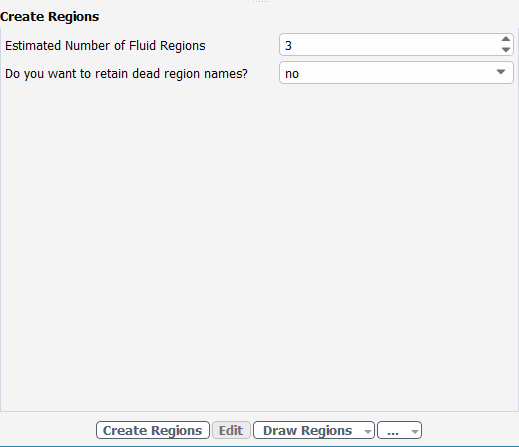Decrease Estimated Number of Fluid Regions
Image resolution: width=519 pixels, height=447 pixels.
pyautogui.click(x=506, y=50)
